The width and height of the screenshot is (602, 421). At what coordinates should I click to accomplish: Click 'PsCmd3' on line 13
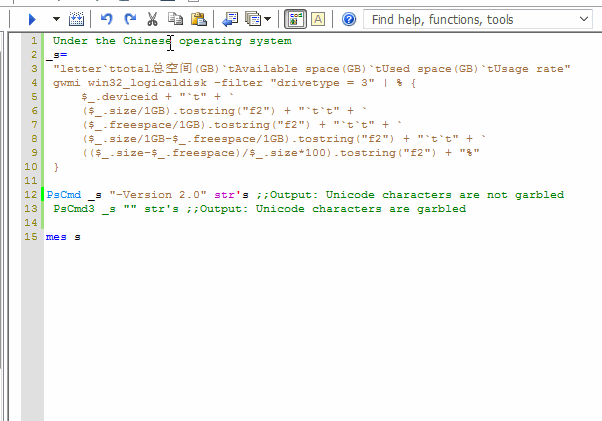(74, 209)
